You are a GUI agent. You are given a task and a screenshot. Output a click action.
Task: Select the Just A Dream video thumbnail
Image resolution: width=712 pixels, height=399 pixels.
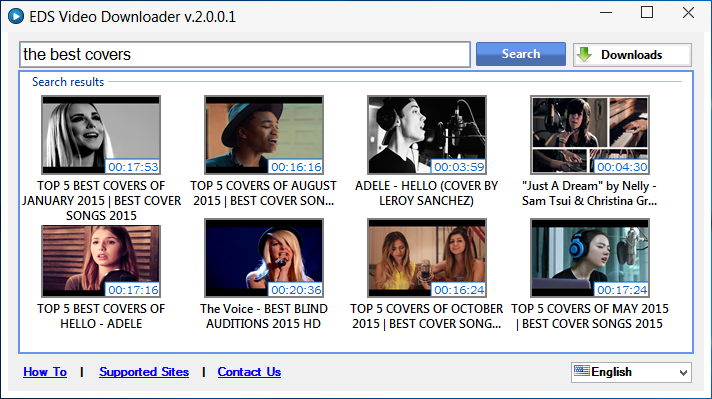coord(590,135)
